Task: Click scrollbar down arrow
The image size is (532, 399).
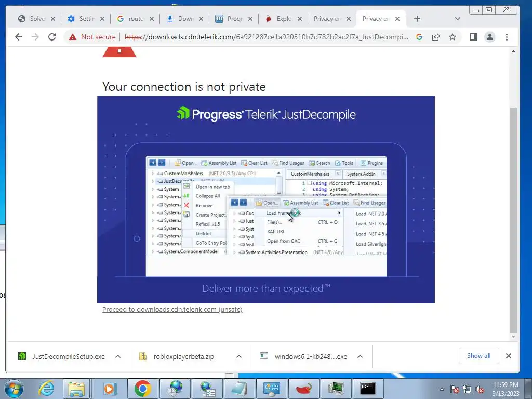Action: tap(513, 337)
